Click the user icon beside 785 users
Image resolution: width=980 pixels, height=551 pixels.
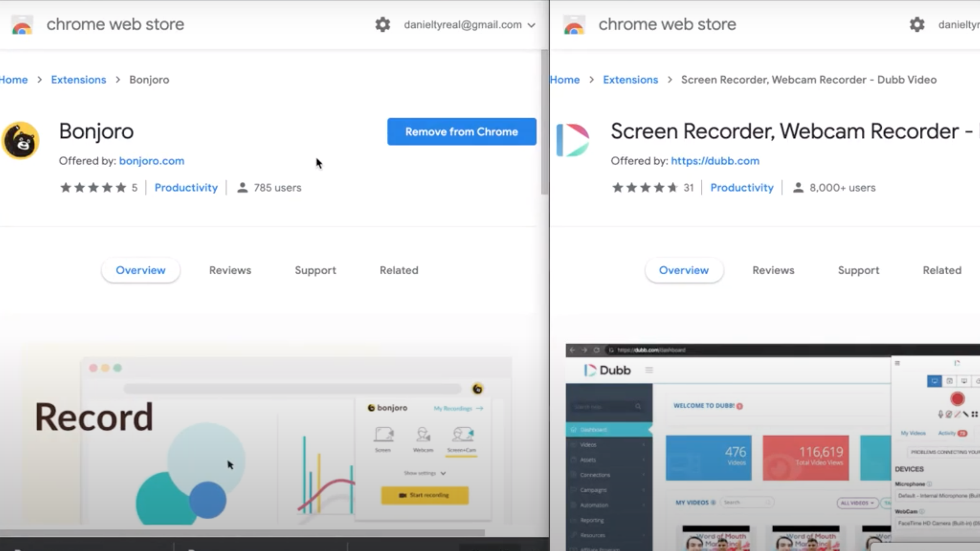(242, 187)
